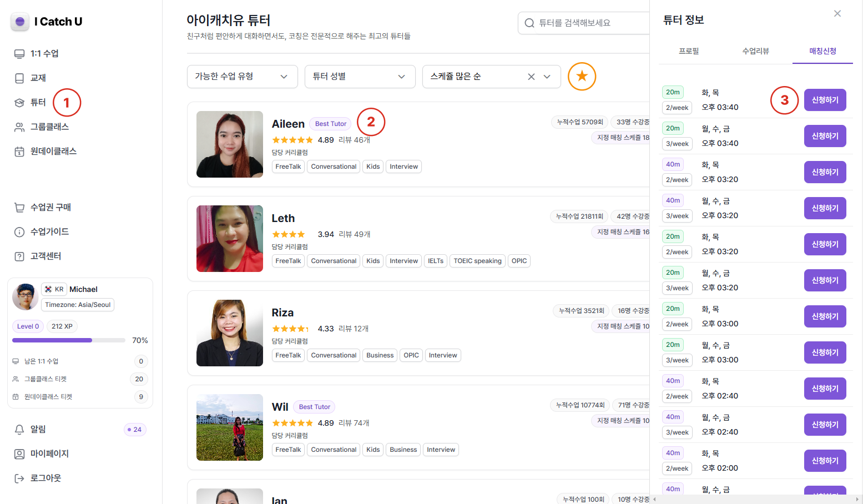
Task: Select the 매칭신청 tab
Action: coord(822,51)
